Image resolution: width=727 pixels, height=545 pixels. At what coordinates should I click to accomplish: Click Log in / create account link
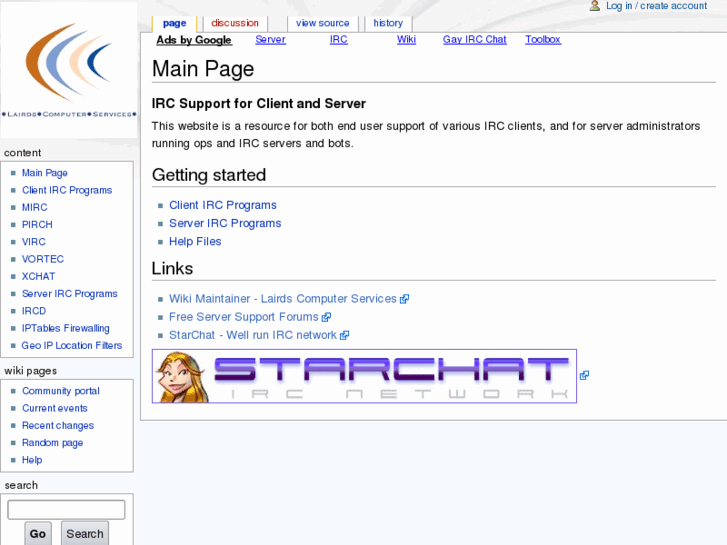(x=657, y=6)
